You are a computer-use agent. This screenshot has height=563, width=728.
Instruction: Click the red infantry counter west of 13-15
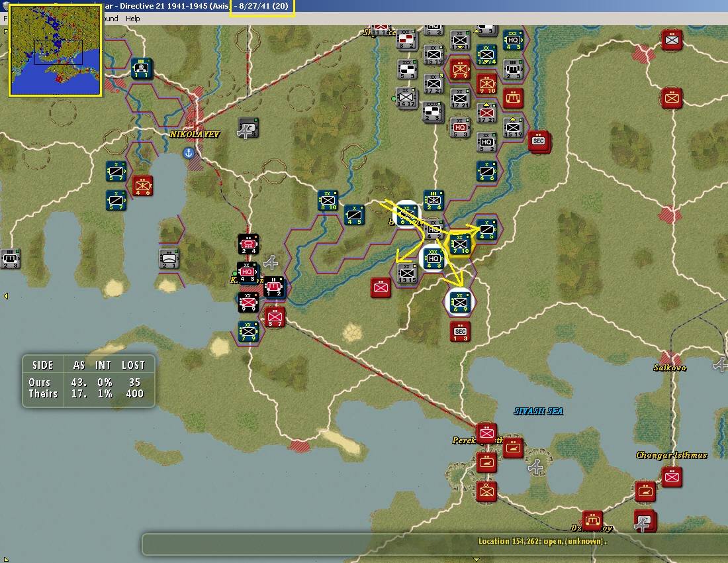[x=381, y=287]
